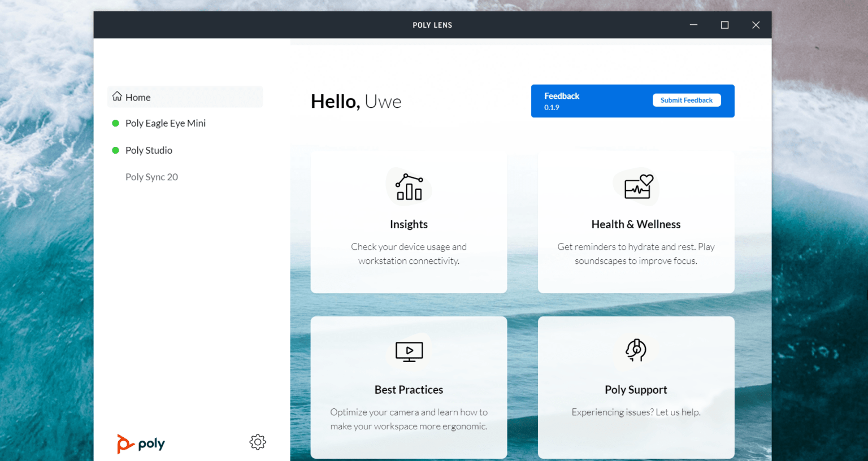
Task: Open the Insights card
Action: [x=409, y=221]
